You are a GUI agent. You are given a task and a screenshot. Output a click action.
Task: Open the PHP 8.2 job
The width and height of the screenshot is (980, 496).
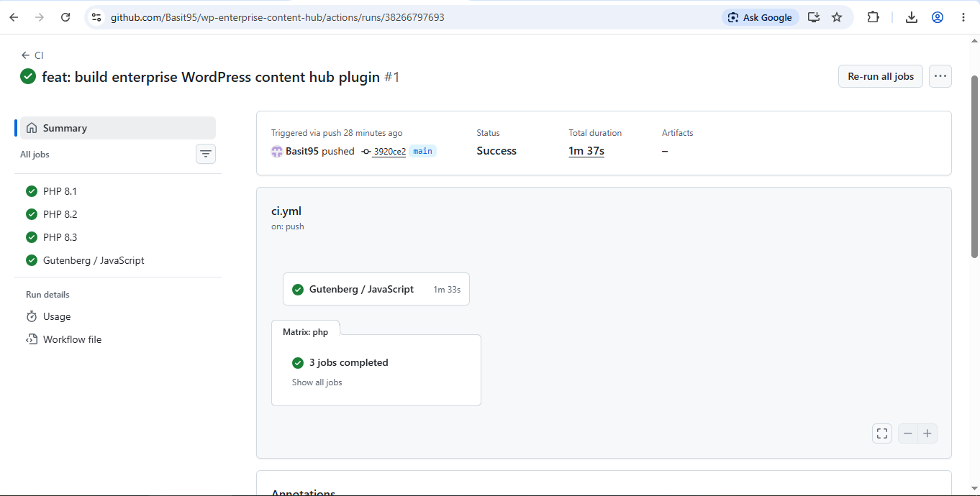pos(118,214)
